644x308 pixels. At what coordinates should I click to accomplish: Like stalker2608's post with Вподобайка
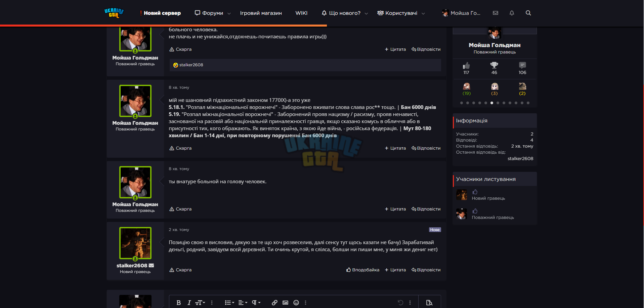[x=362, y=270]
